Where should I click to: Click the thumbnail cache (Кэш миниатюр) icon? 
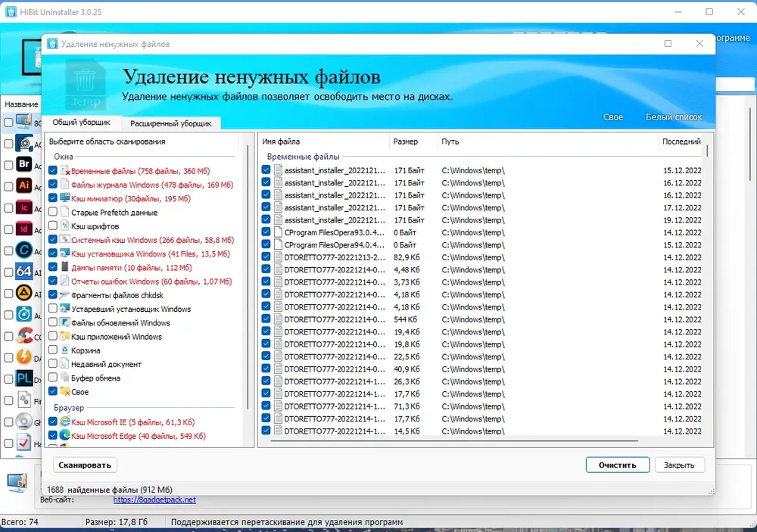pos(64,198)
